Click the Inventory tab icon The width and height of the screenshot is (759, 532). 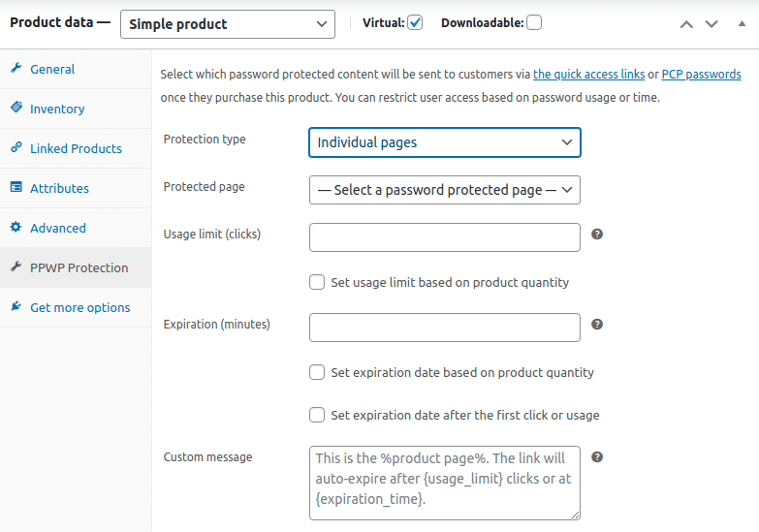coord(16,109)
